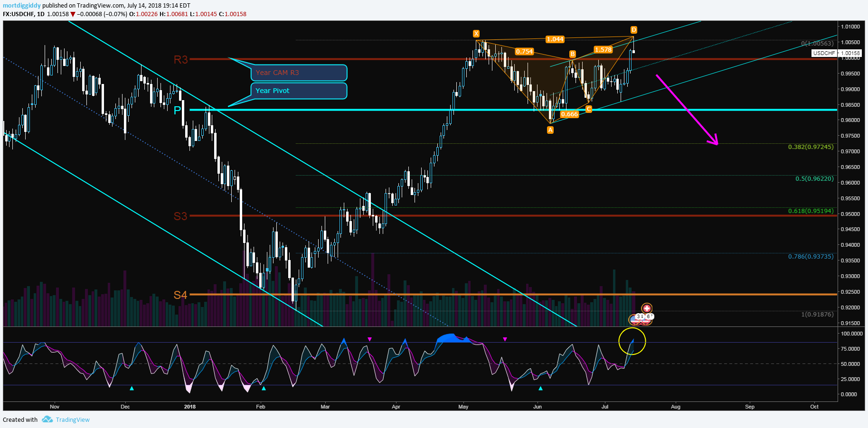Click the 0.95000 price axis label
868x428 pixels.
(x=850, y=214)
